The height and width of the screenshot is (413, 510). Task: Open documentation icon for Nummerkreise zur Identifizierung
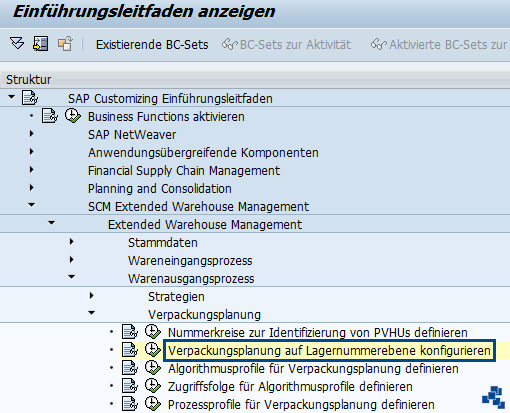point(130,332)
